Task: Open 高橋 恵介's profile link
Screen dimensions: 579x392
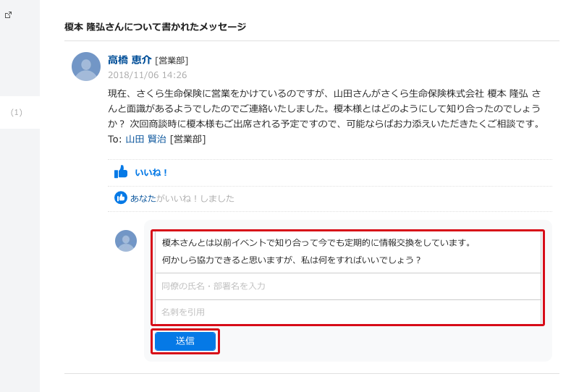Action: [x=130, y=60]
